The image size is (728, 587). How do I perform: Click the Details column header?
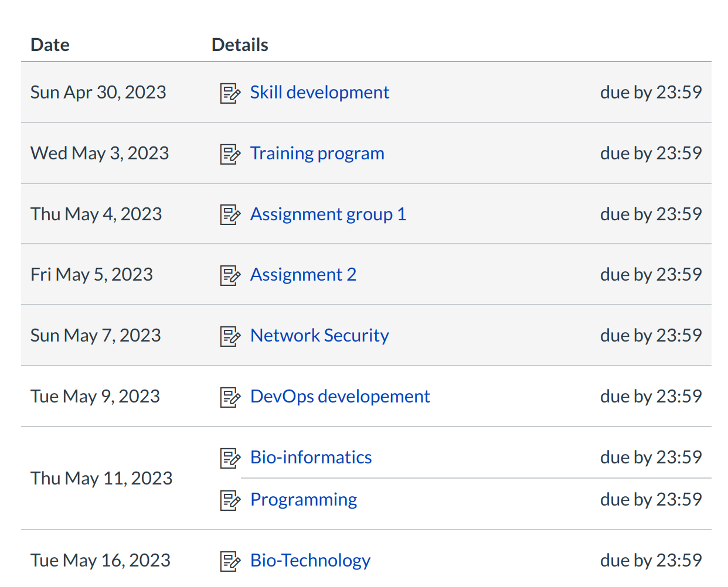pos(240,45)
